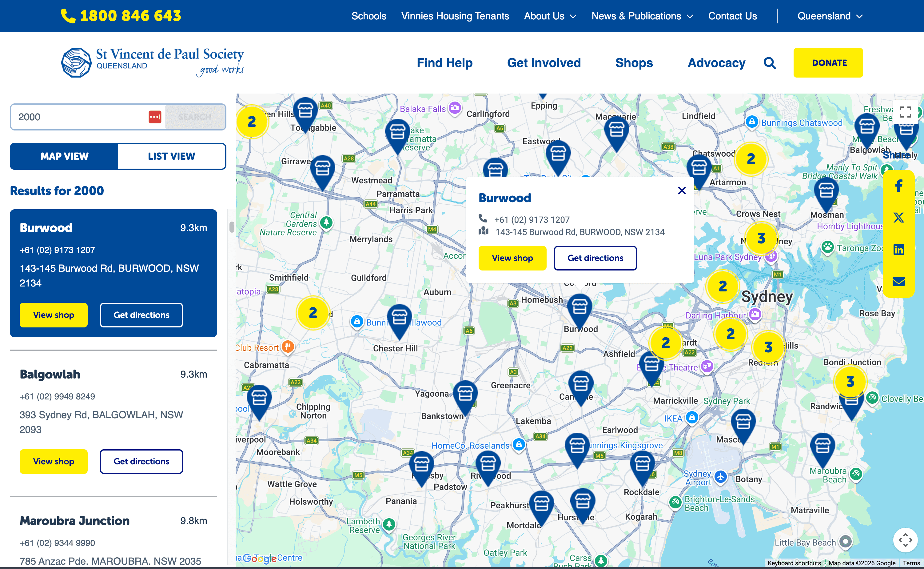Click Get directions in the Burwood popup
924x569 pixels.
pyautogui.click(x=595, y=258)
